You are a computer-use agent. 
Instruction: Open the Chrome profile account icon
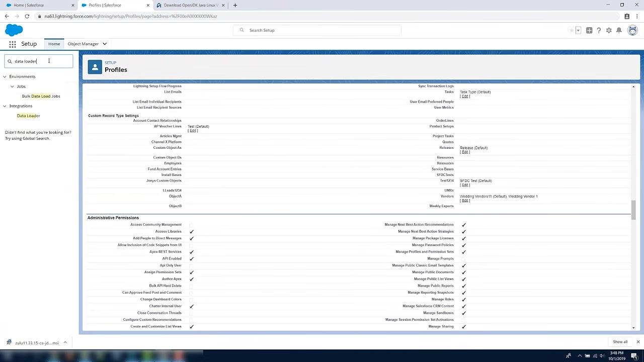point(627,16)
